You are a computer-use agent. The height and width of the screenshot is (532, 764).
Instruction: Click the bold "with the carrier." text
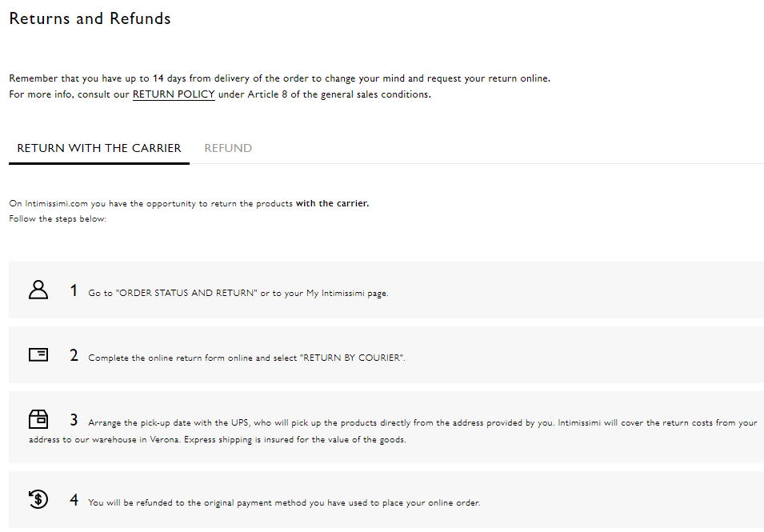(x=332, y=203)
